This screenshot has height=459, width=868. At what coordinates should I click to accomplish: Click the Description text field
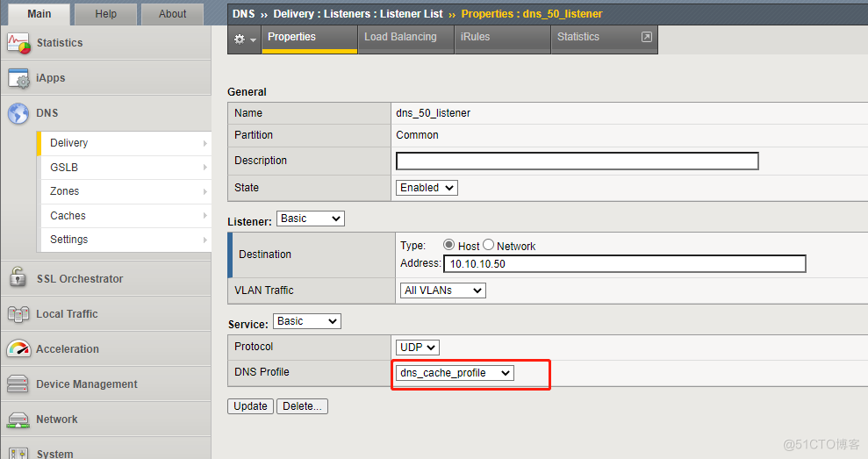point(577,161)
